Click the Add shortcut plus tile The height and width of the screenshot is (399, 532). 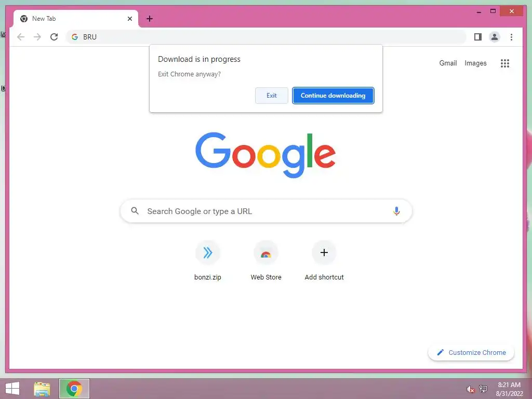click(x=324, y=261)
